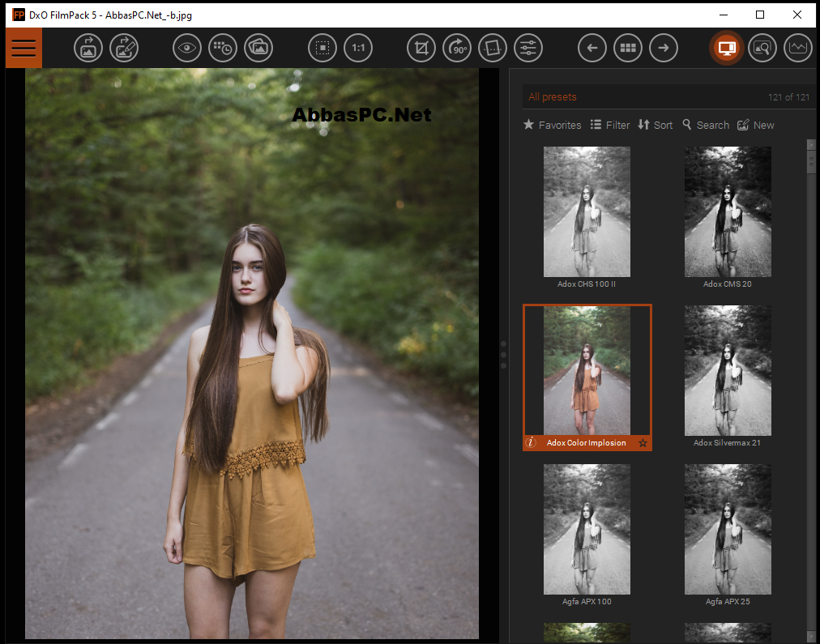Click the Agfa APX 100 label text
The width and height of the screenshot is (820, 644).
tap(587, 602)
